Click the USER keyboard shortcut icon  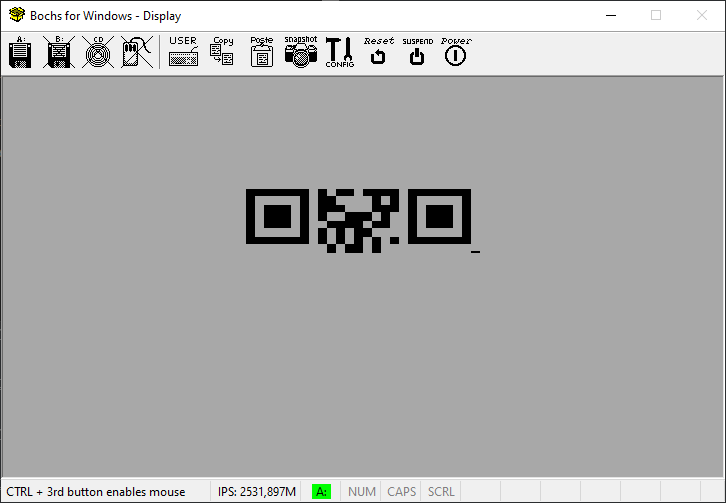coord(183,52)
